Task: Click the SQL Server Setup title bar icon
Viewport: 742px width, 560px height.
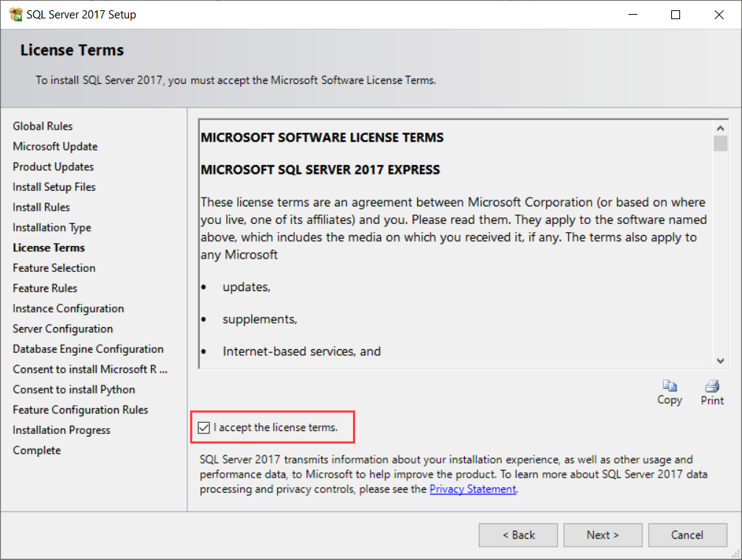Action: point(15,15)
